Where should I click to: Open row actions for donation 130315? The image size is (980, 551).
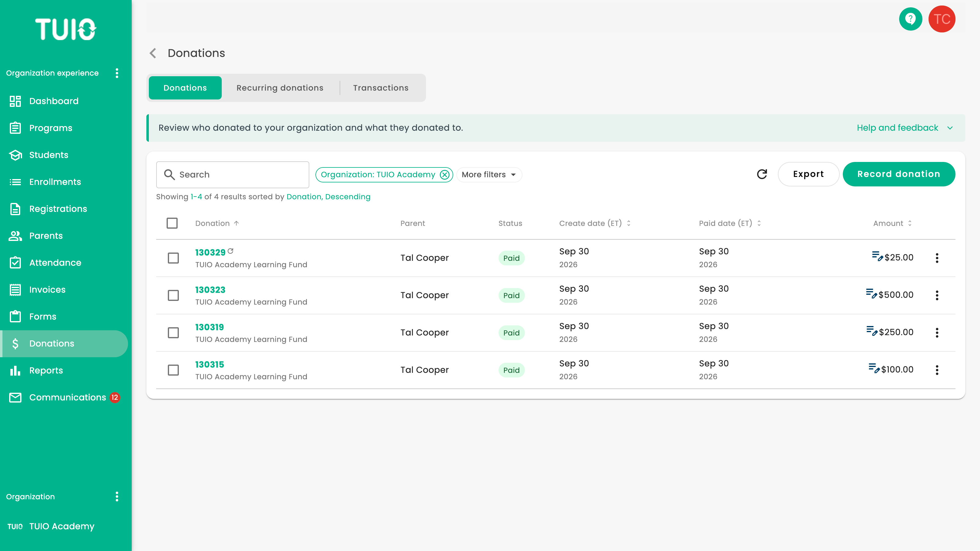point(937,369)
